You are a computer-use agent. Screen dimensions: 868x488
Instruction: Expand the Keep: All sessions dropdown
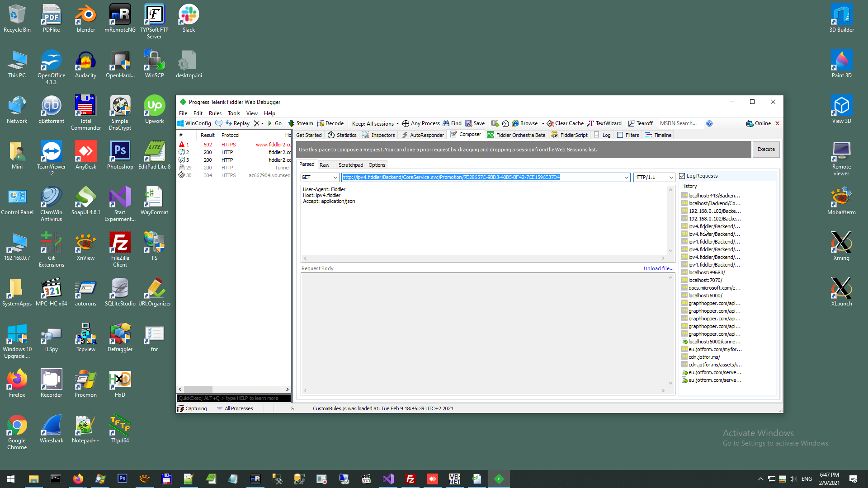click(375, 124)
